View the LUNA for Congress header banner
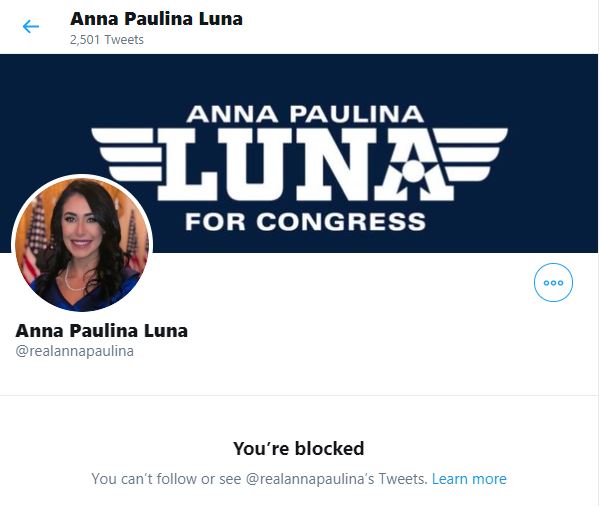601x506 pixels. coord(299,153)
